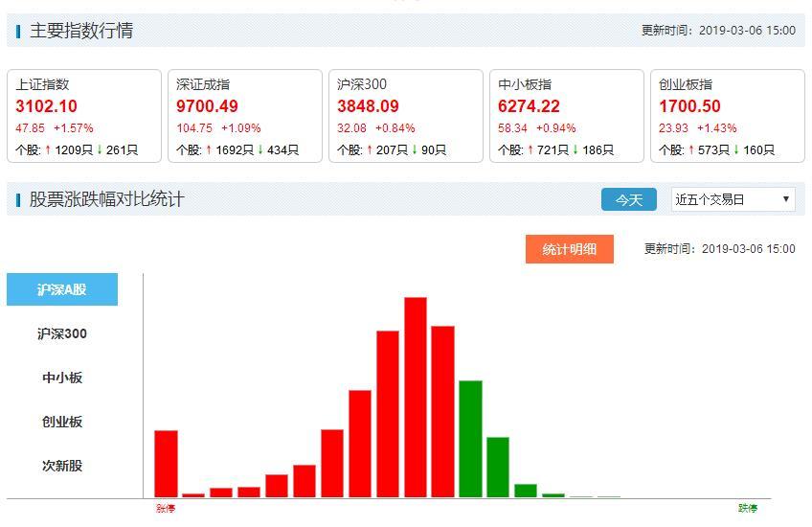The width and height of the screenshot is (812, 527).
Task: Switch to the 沪深300 sidebar tab
Action: tap(62, 333)
